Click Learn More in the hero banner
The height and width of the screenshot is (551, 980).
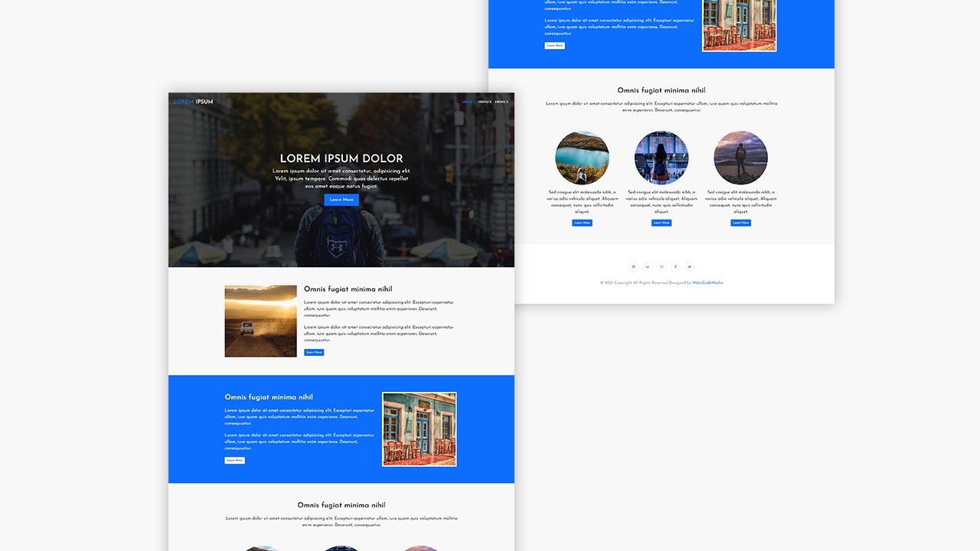click(x=341, y=200)
